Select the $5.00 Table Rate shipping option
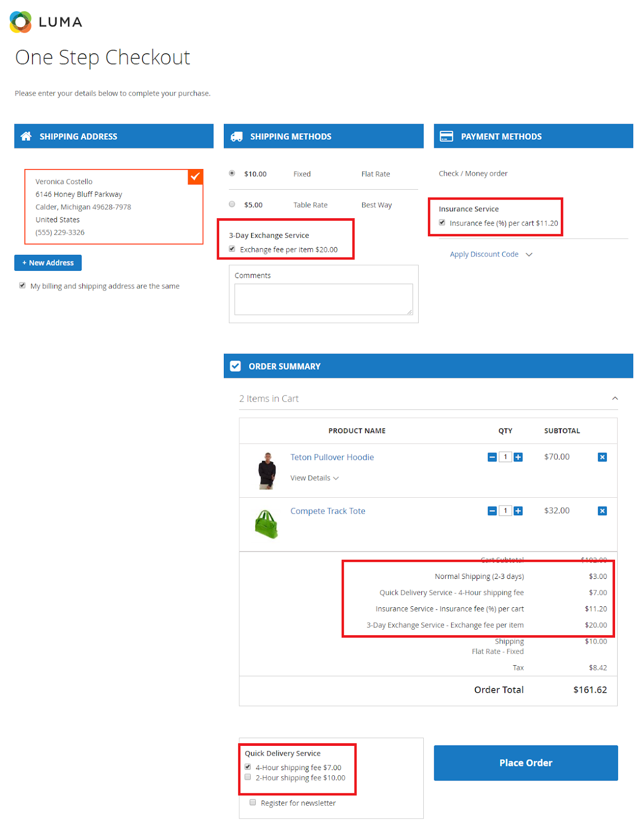644x827 pixels. pos(232,204)
